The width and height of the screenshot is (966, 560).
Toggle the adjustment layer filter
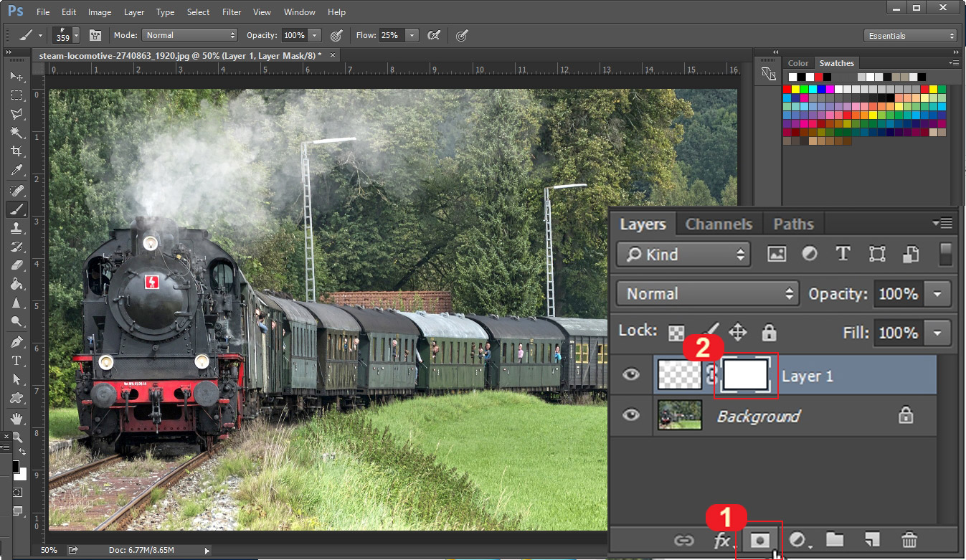pyautogui.click(x=810, y=254)
